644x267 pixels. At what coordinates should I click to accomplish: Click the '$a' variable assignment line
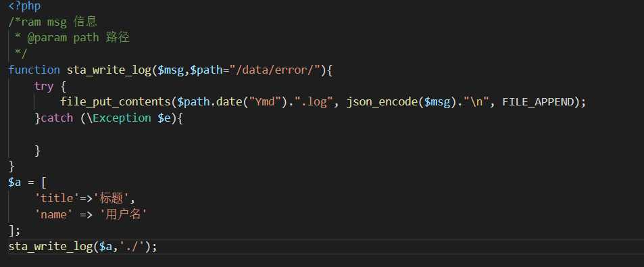point(27,182)
